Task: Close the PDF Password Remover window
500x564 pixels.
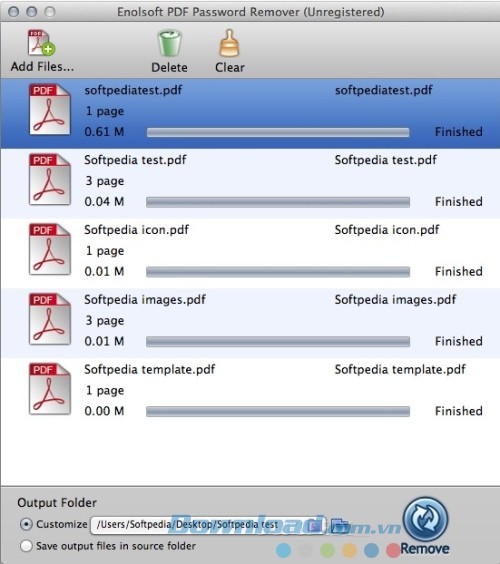Action: pos(14,12)
